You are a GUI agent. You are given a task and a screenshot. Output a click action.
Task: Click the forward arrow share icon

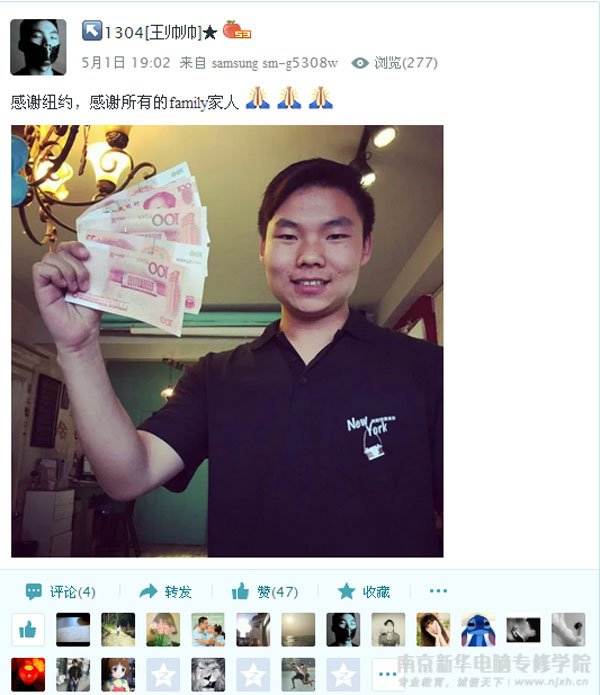pos(148,591)
